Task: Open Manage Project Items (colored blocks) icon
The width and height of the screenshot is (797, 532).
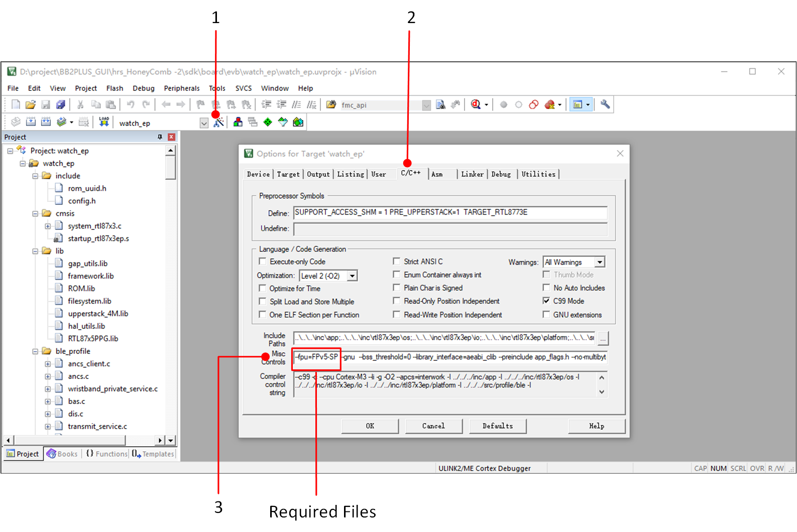Action: click(x=238, y=122)
